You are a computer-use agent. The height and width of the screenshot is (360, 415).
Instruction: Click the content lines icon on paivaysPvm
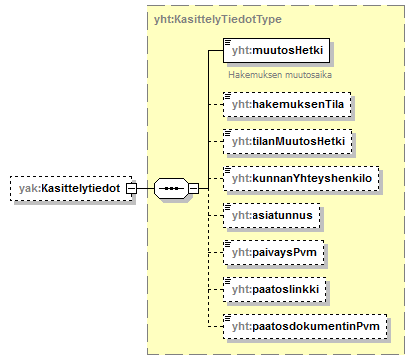[x=228, y=244]
